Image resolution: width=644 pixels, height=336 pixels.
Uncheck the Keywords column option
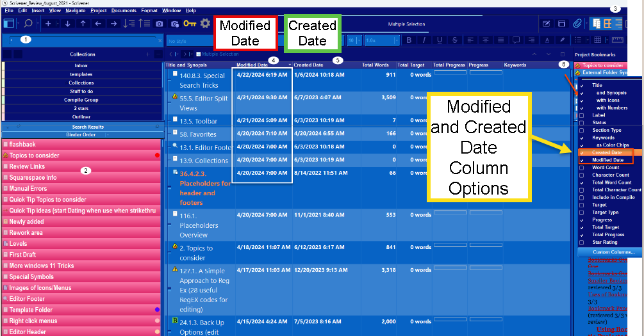click(582, 138)
